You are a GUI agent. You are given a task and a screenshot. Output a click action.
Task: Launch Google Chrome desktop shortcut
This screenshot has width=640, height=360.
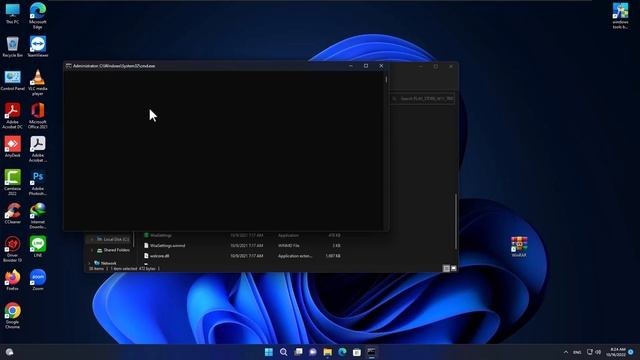12,316
